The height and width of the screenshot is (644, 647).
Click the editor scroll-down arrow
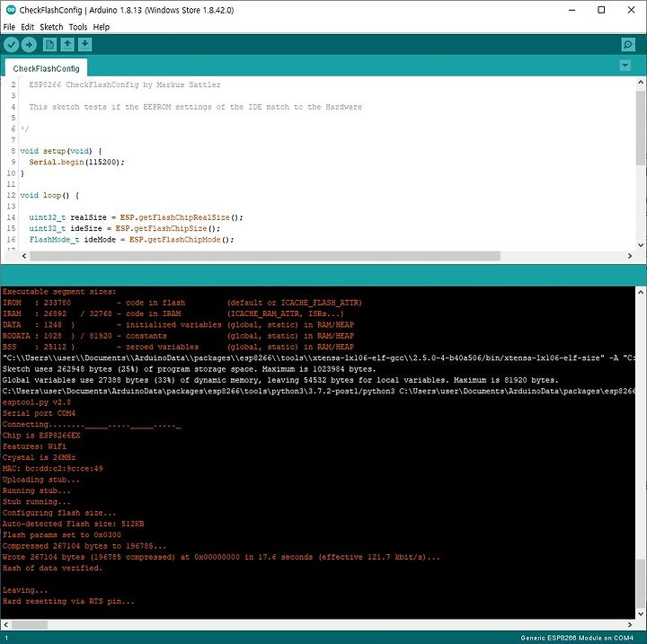[641, 244]
